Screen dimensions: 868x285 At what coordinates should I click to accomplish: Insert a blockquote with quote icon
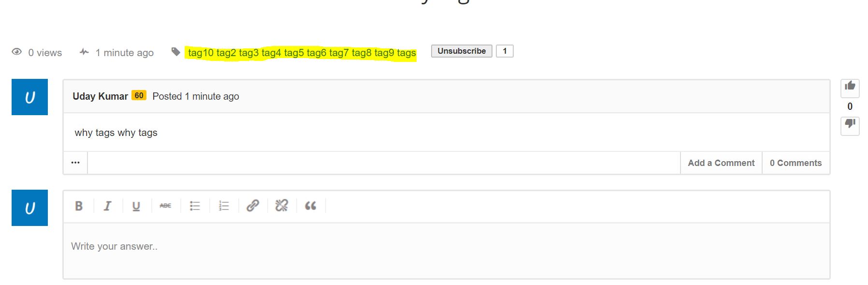click(310, 206)
